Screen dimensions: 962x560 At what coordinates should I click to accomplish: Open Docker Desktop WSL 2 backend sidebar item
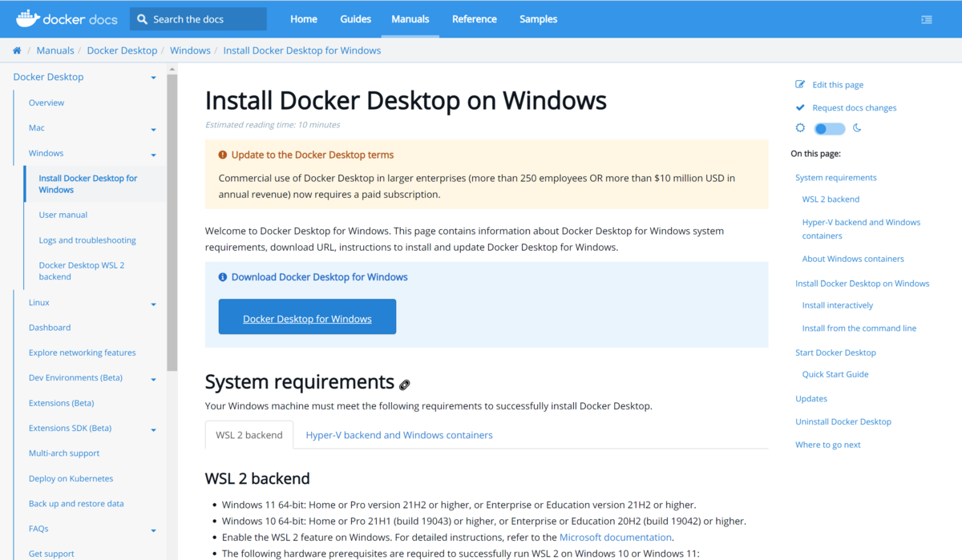pyautogui.click(x=82, y=271)
